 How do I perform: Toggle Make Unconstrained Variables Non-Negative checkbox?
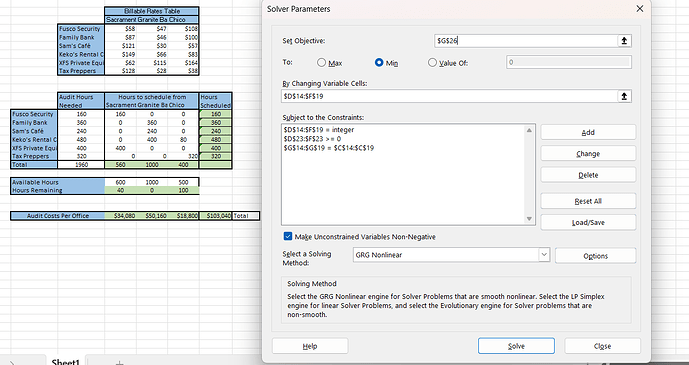click(x=288, y=237)
